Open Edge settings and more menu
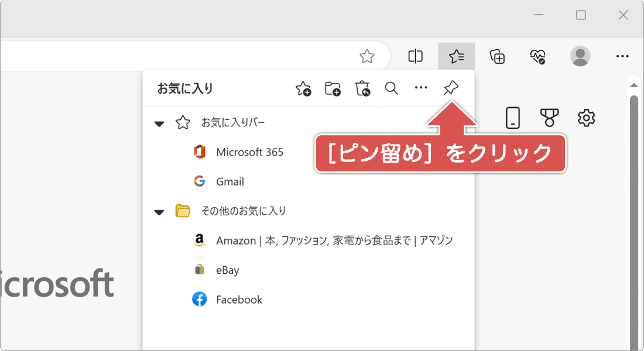 coord(622,56)
